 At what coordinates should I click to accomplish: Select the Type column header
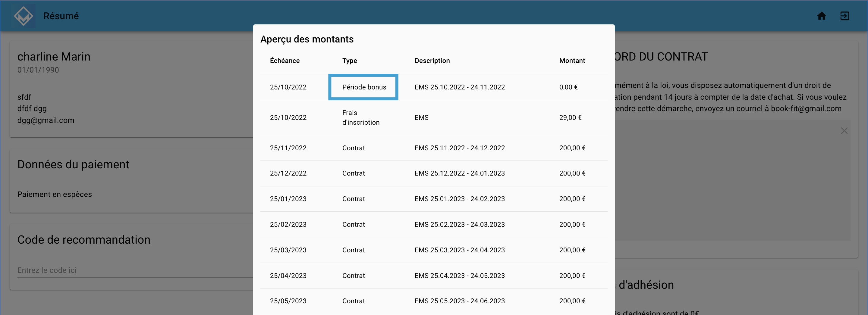tap(350, 61)
